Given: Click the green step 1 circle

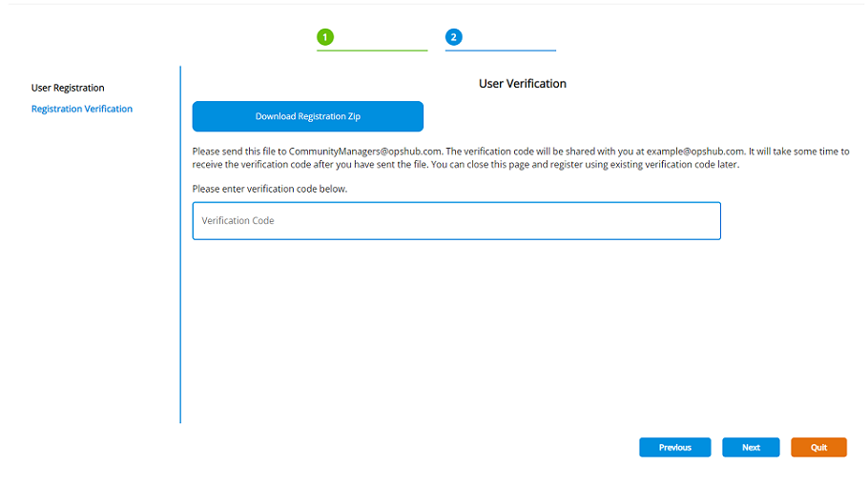Looking at the screenshot, I should (325, 37).
